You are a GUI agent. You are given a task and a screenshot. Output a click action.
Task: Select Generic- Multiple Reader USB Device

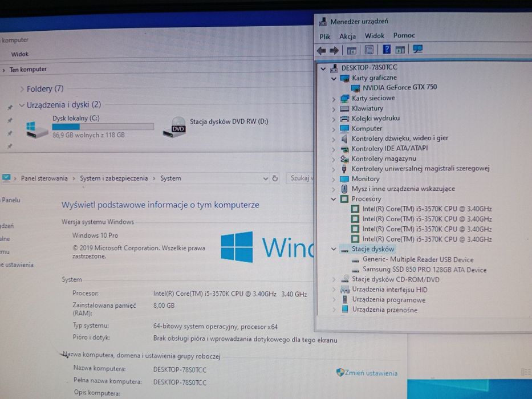click(417, 259)
